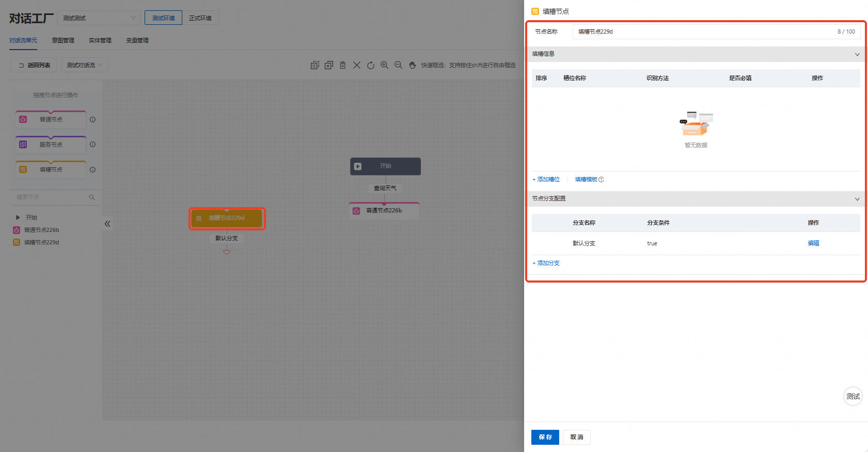Image resolution: width=868 pixels, height=452 pixels.
Task: Click the 保存 button
Action: [545, 437]
